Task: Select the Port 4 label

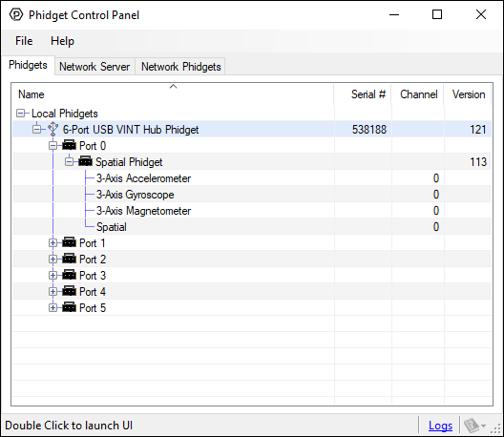Action: [x=93, y=291]
